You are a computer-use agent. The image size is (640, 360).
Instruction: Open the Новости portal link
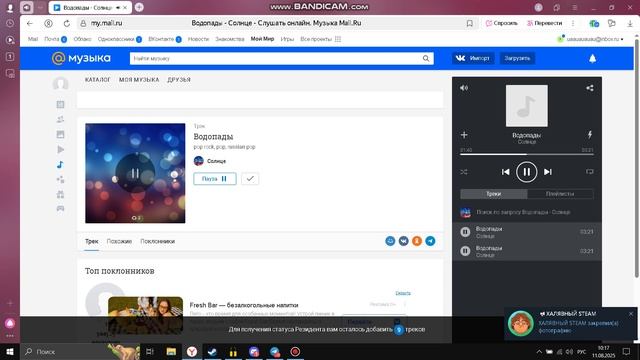(x=198, y=39)
